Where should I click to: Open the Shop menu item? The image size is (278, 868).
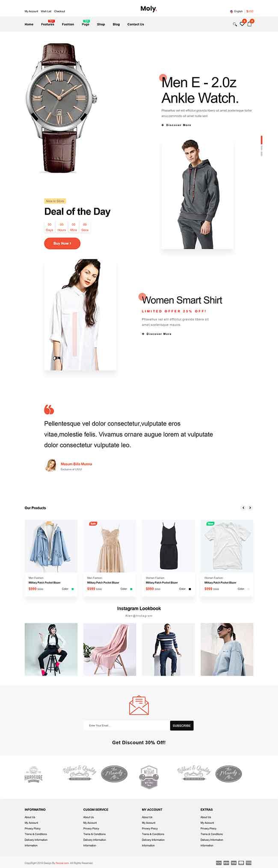tap(101, 24)
